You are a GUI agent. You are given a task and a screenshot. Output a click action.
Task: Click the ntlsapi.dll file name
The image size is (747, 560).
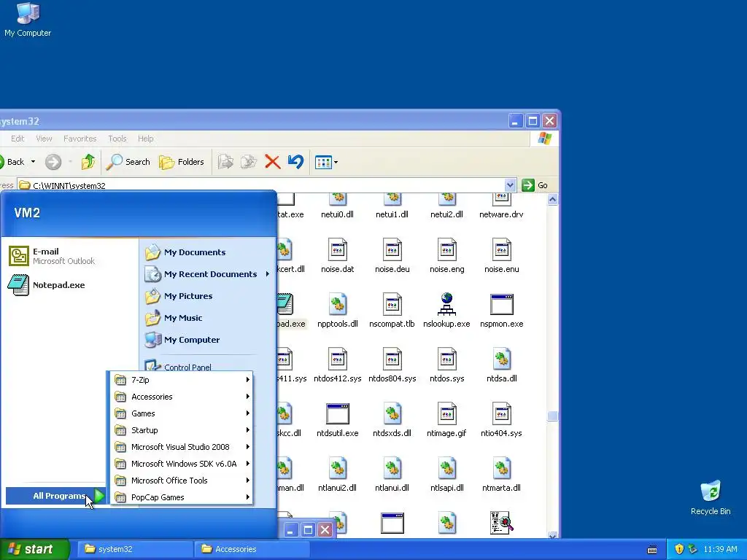[x=447, y=488]
